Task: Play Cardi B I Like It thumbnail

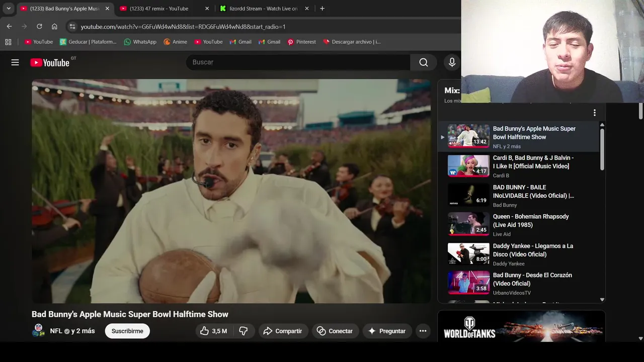Action: (468, 165)
